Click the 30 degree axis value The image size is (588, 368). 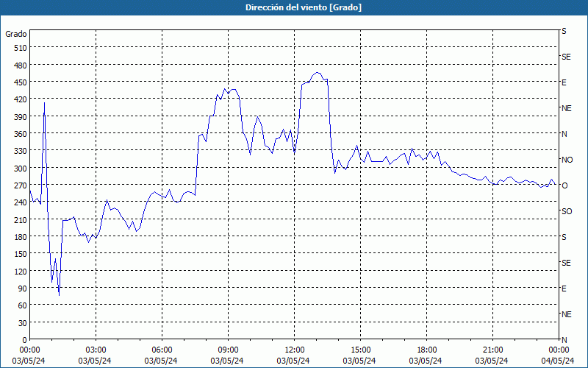23,323
